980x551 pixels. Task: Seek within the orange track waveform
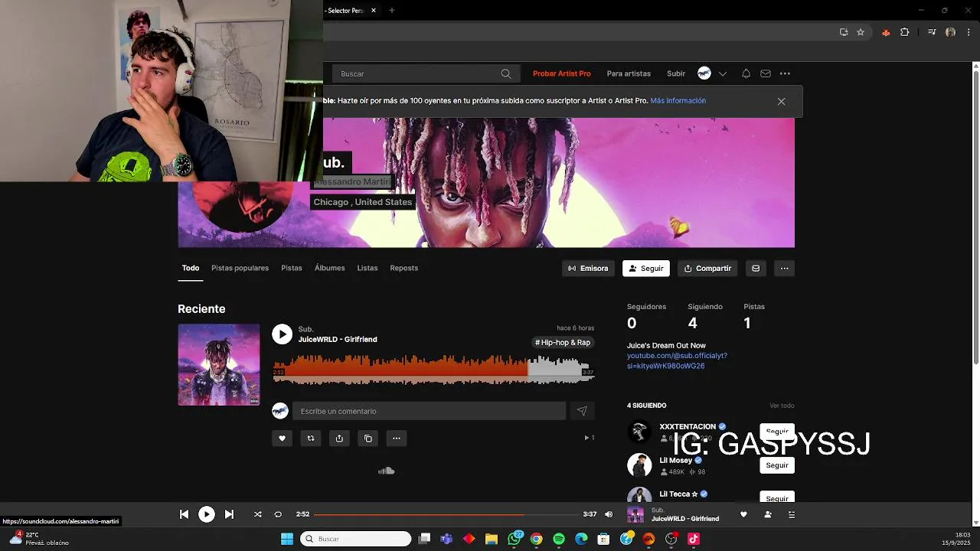coord(433,370)
